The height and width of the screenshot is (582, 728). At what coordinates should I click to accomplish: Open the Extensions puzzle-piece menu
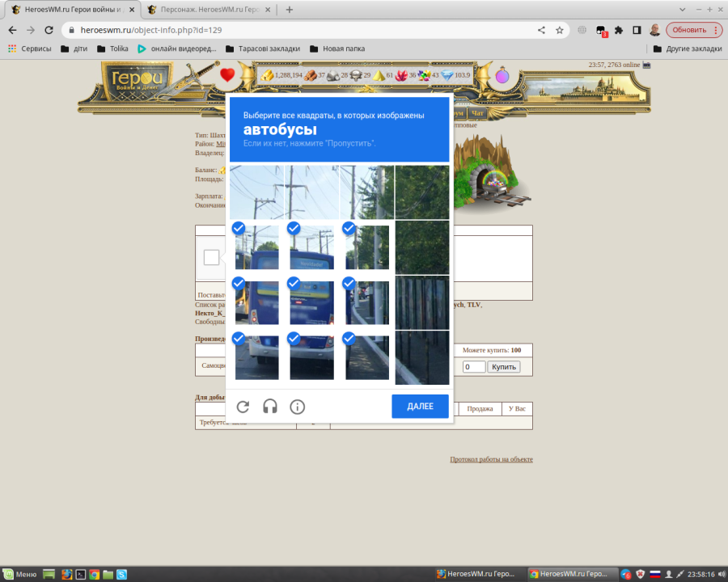pos(619,30)
